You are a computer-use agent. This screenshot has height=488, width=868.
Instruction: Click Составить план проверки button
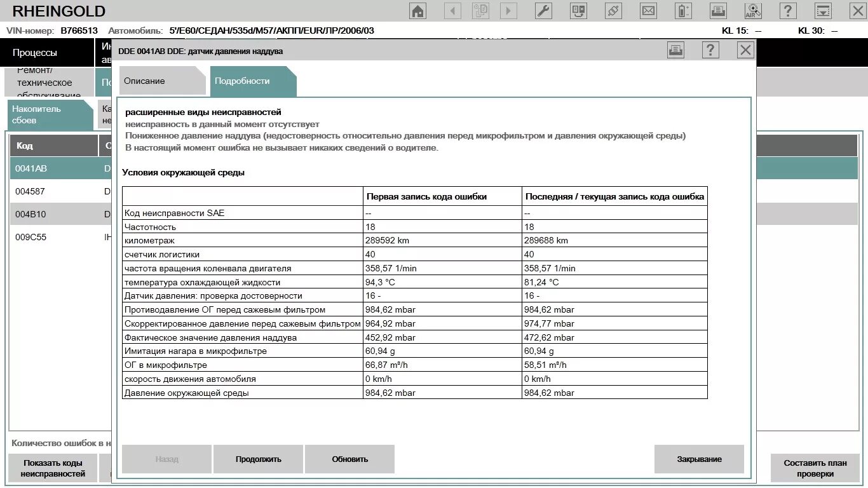(815, 468)
